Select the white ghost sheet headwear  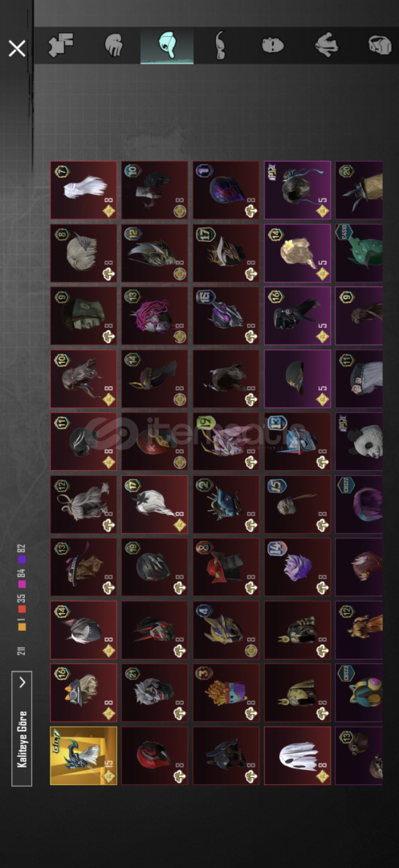coord(297,755)
